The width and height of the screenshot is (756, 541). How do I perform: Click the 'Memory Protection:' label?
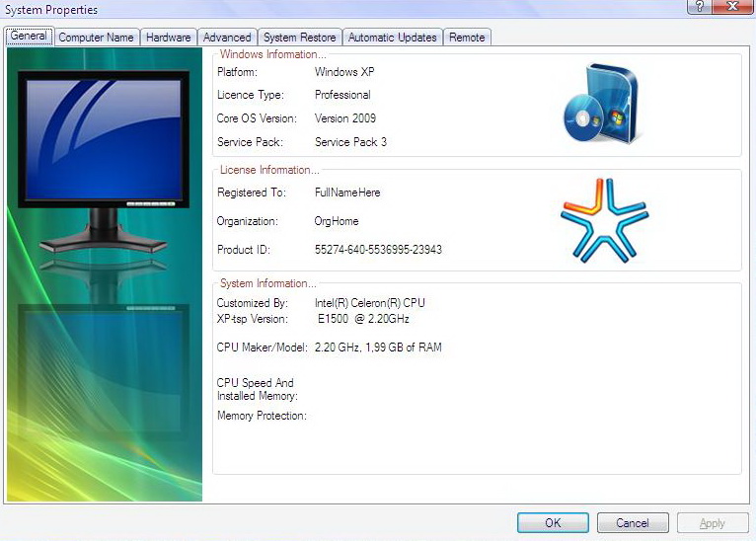coord(262,416)
